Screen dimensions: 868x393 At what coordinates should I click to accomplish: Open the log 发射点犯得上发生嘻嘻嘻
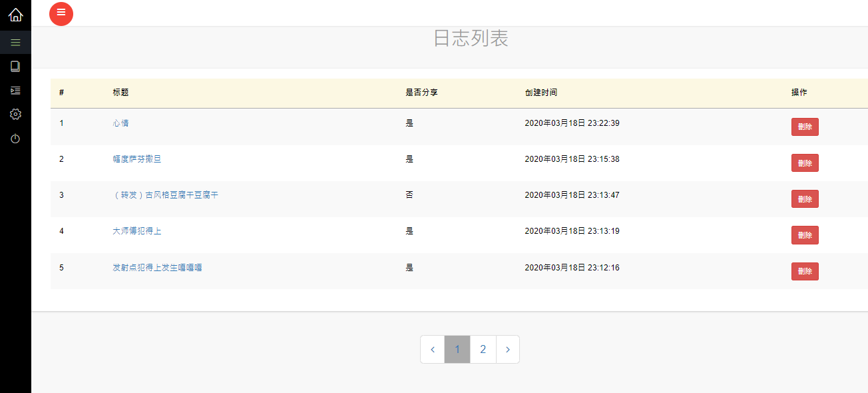157,268
